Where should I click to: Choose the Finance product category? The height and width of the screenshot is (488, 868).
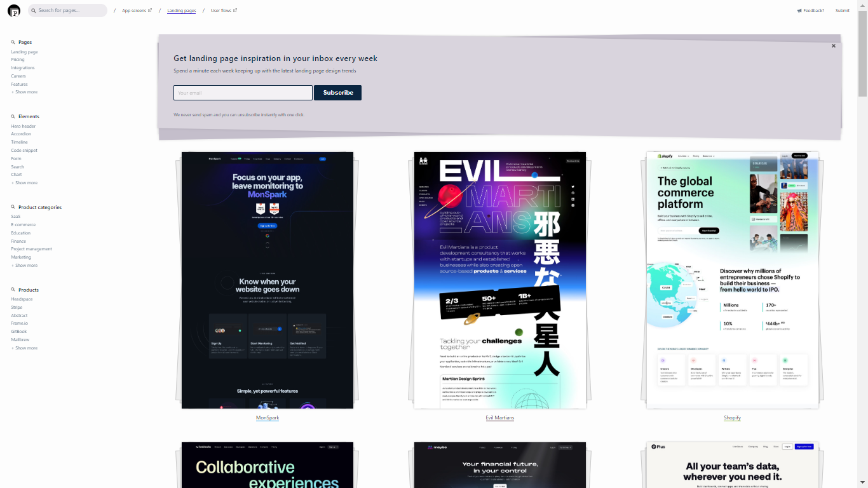(18, 241)
